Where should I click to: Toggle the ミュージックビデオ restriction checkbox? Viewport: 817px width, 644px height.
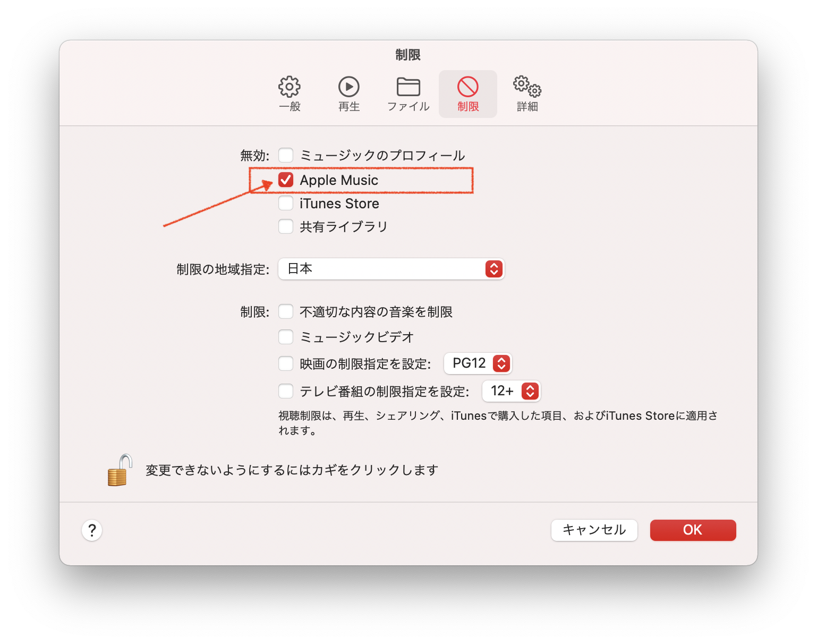[286, 336]
